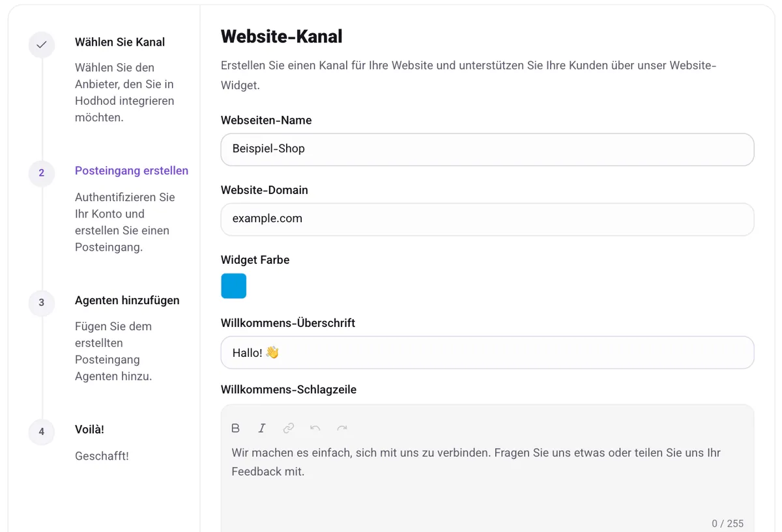Screen dimensions: 782x532
Task: Open the "Agenten hinzufügen" step
Action: [127, 300]
